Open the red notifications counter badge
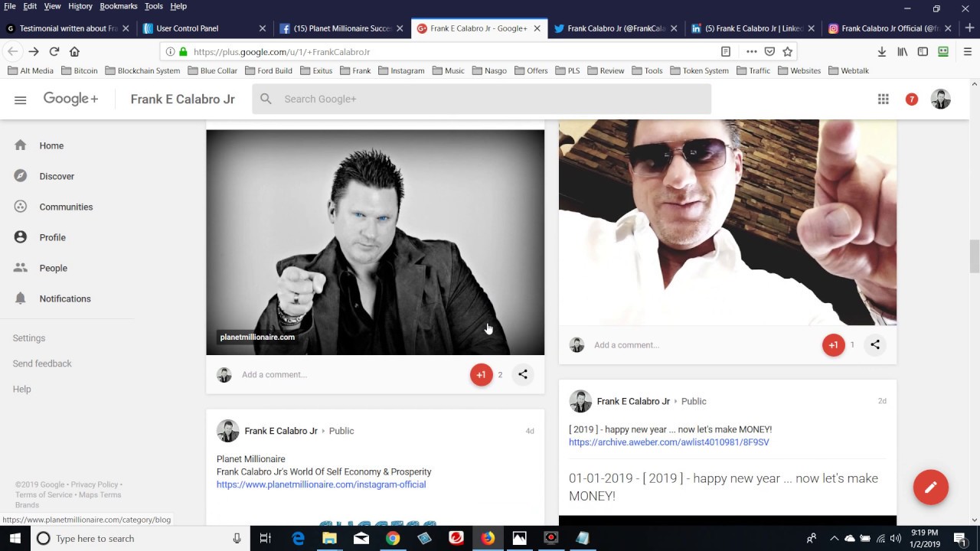The width and height of the screenshot is (980, 551). point(911,99)
